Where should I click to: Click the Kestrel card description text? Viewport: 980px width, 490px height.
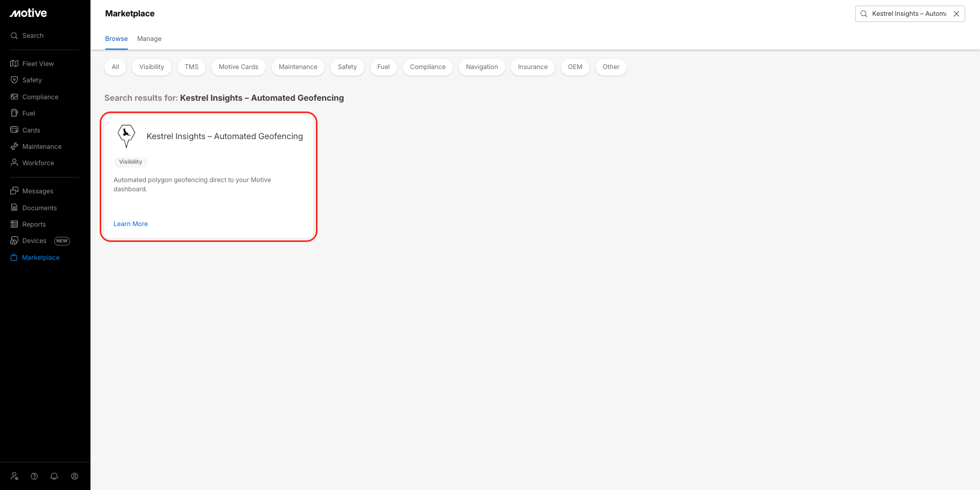pos(192,185)
